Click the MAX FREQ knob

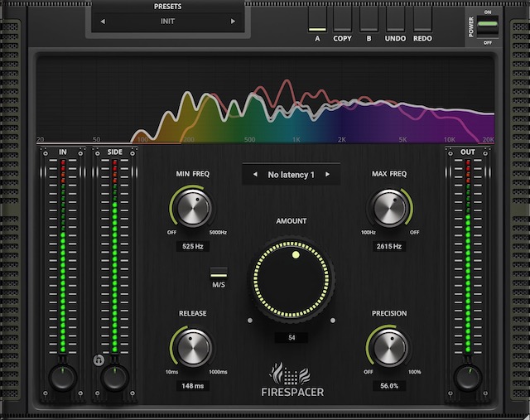388,208
